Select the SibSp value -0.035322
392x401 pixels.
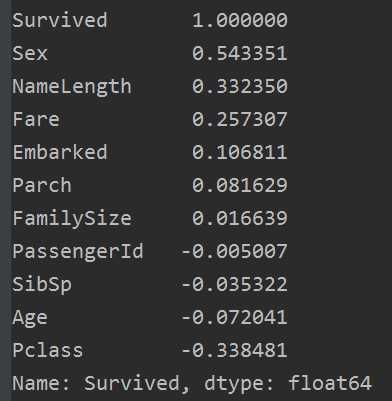pyautogui.click(x=234, y=284)
